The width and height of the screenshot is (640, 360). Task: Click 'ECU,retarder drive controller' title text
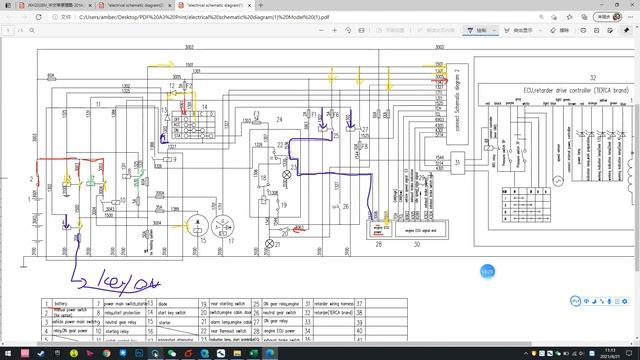pos(576,90)
